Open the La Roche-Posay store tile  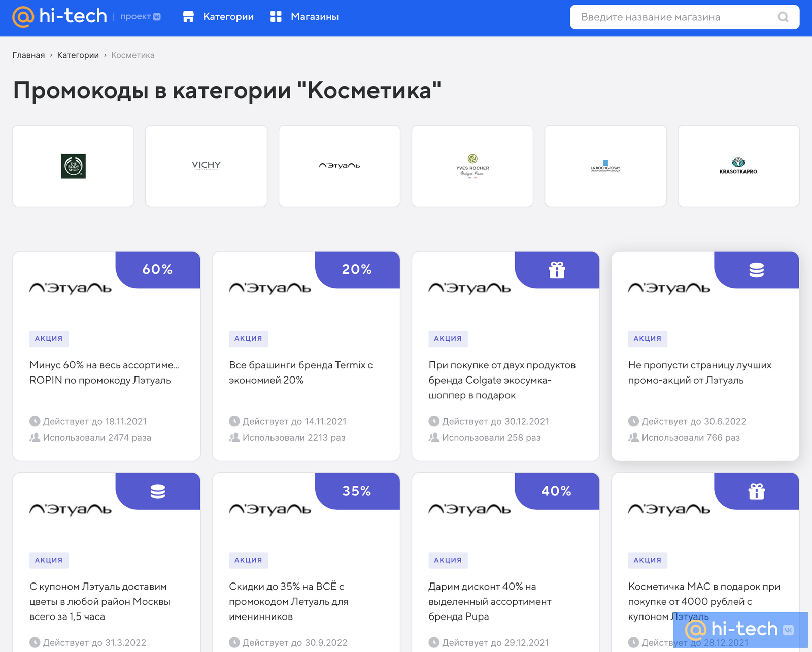point(605,166)
